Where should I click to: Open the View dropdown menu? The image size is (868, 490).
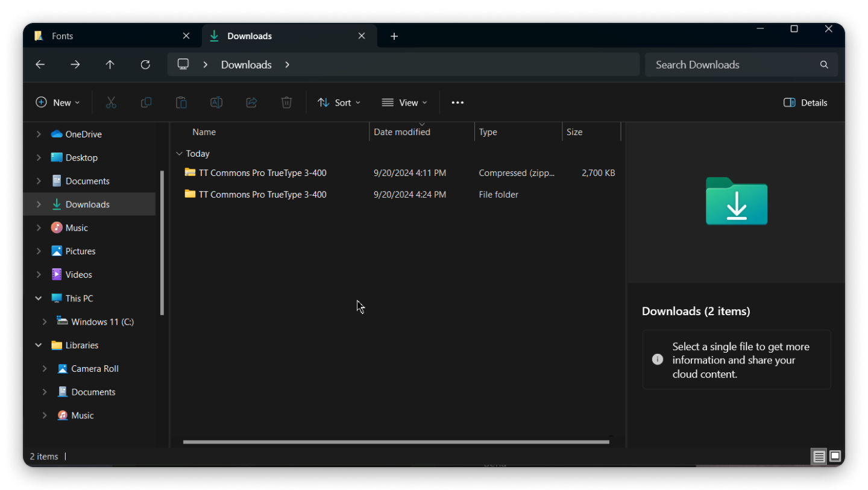[x=404, y=102]
